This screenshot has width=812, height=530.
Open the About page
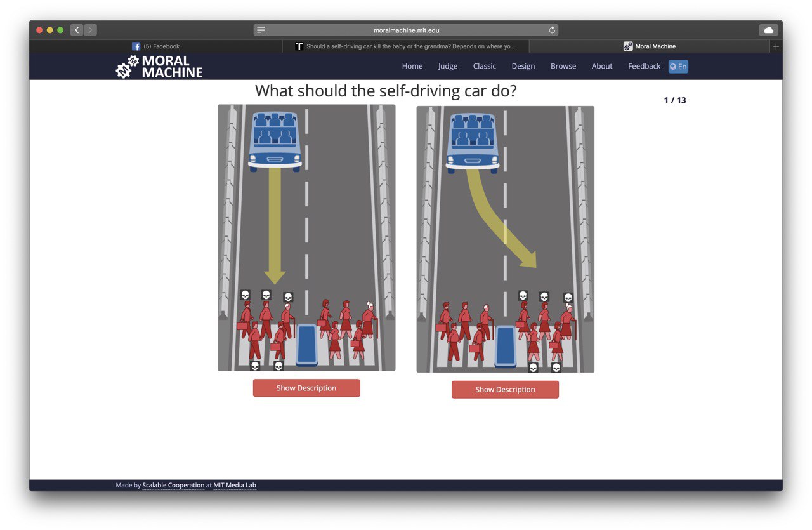(x=602, y=66)
